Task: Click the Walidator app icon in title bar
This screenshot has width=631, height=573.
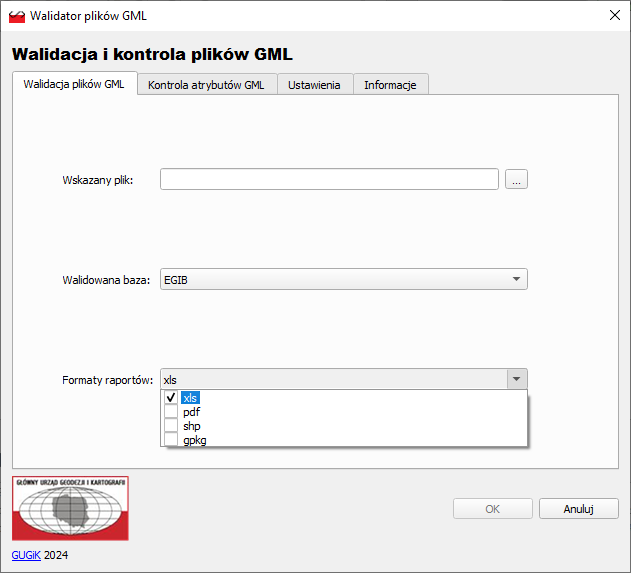Action: (16, 15)
